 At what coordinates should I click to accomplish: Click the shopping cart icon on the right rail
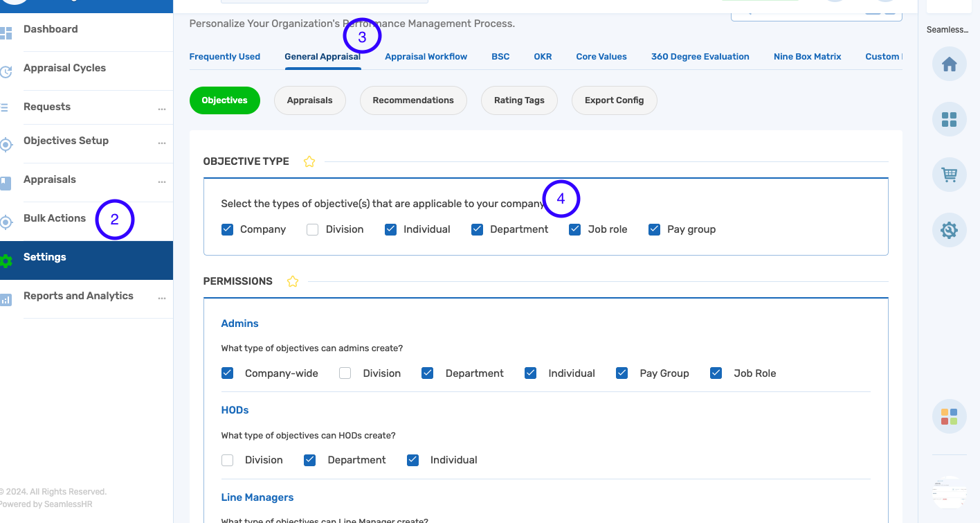949,175
